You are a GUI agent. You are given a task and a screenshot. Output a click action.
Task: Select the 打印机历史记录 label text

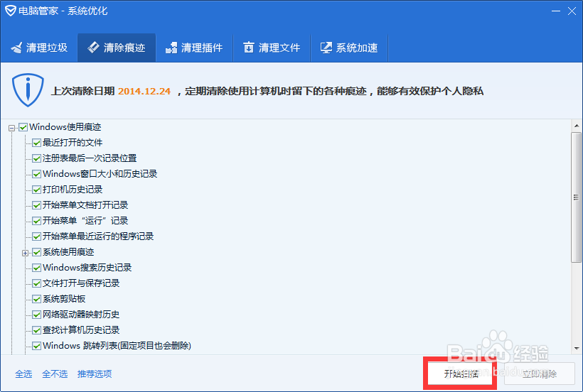(73, 190)
